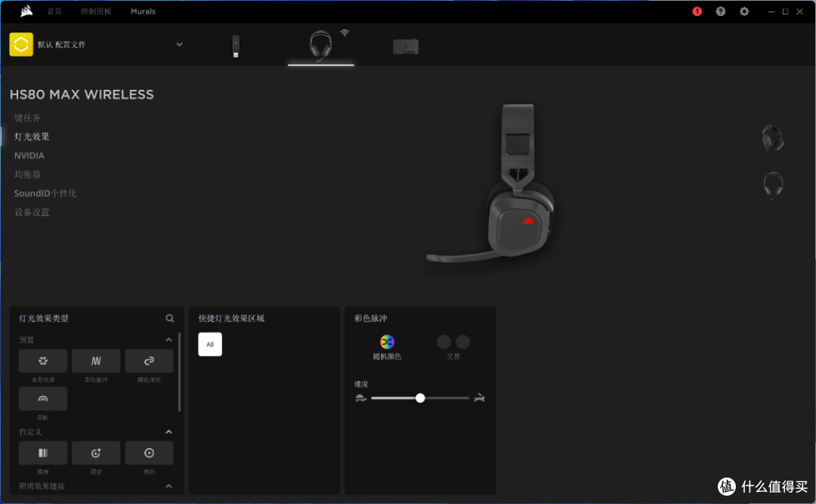Viewport: 816px width, 504px height.
Task: Collapse the 预置 presets group
Action: (x=168, y=339)
